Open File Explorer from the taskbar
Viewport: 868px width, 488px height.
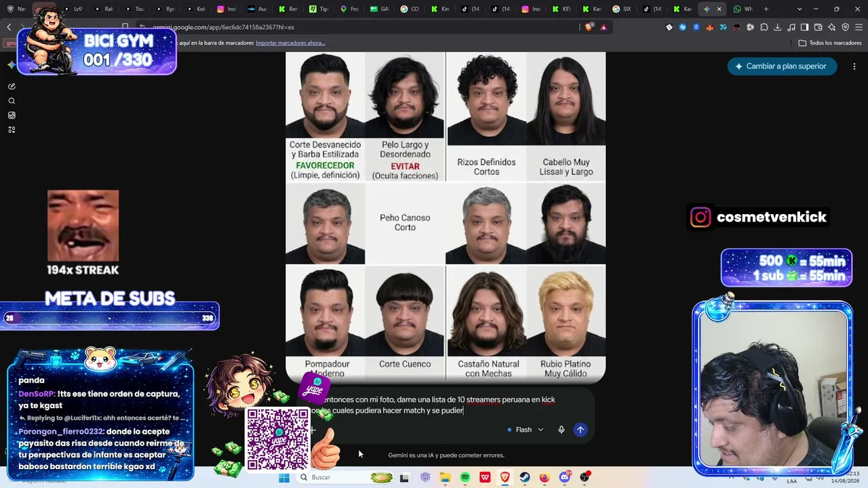[x=445, y=477]
